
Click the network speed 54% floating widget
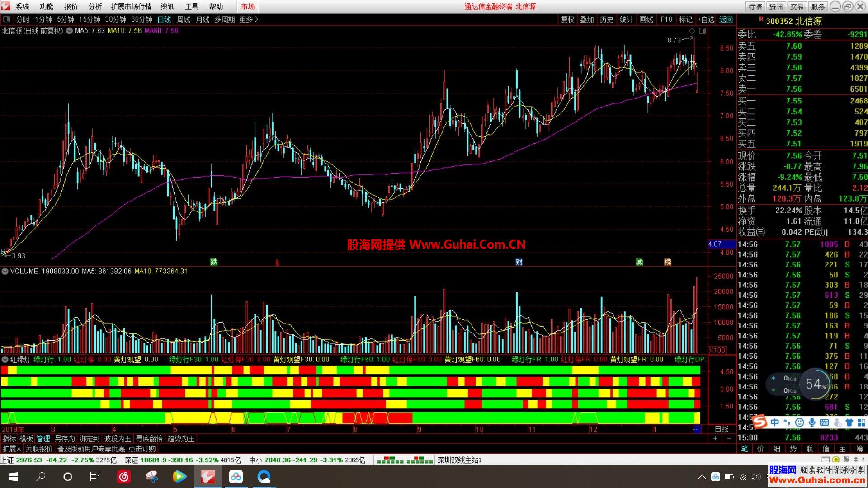coord(816,384)
